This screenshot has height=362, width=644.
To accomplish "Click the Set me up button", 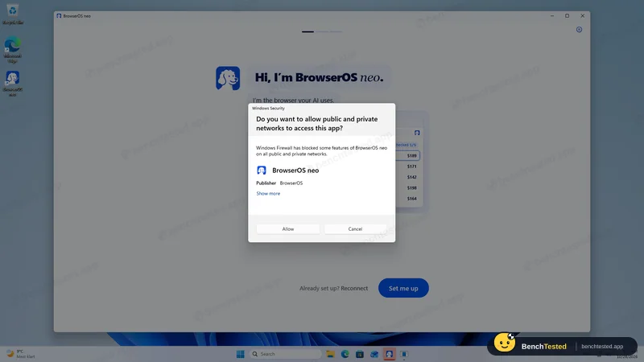I will [x=403, y=288].
